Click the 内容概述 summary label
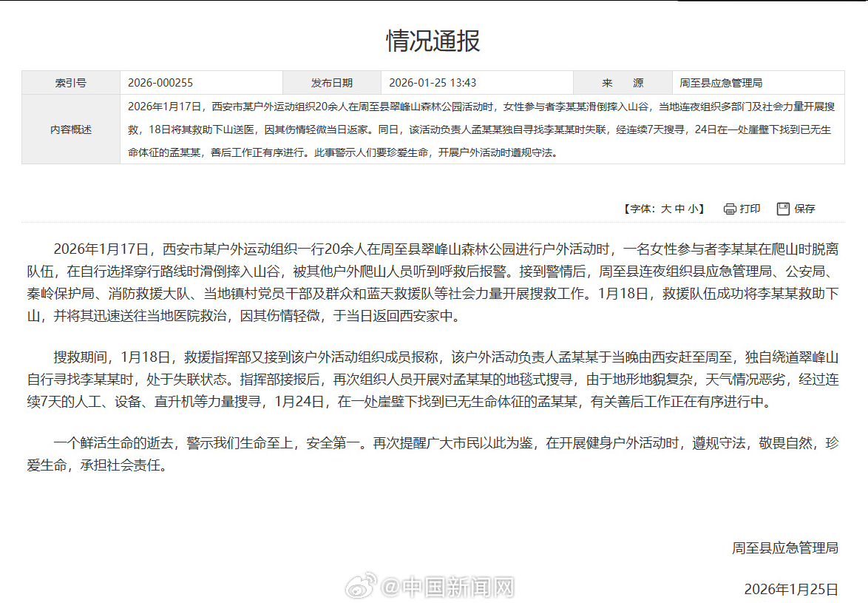Viewport: 868px width, 603px height. [x=70, y=129]
